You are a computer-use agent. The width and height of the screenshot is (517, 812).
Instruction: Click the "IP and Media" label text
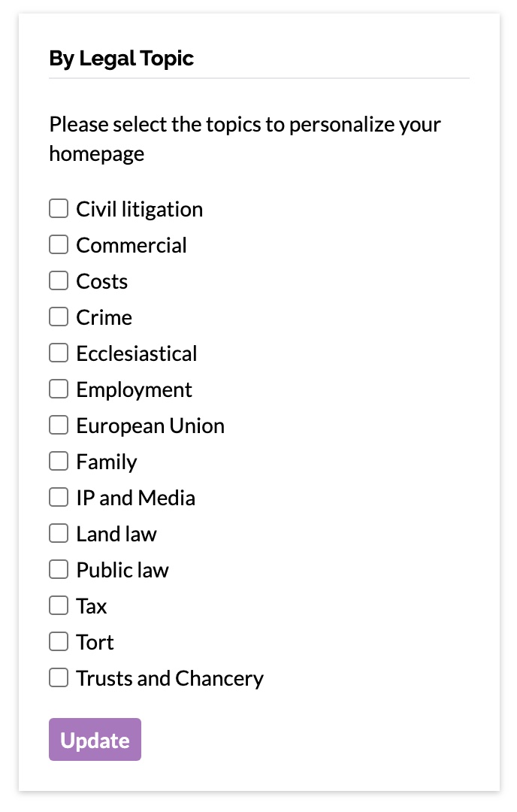pyautogui.click(x=136, y=498)
